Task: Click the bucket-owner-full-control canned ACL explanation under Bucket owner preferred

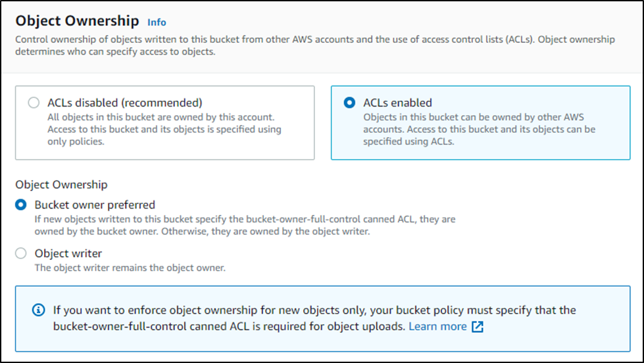Action: pyautogui.click(x=245, y=225)
